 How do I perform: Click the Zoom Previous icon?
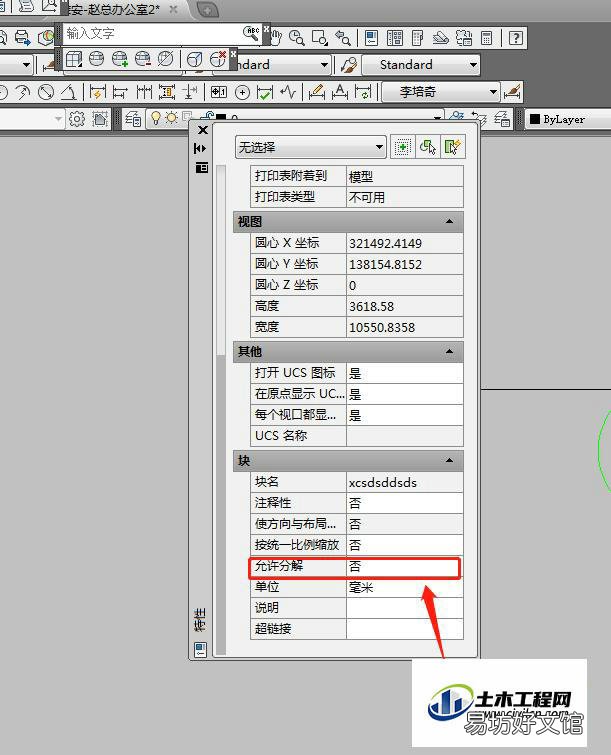coord(343,38)
